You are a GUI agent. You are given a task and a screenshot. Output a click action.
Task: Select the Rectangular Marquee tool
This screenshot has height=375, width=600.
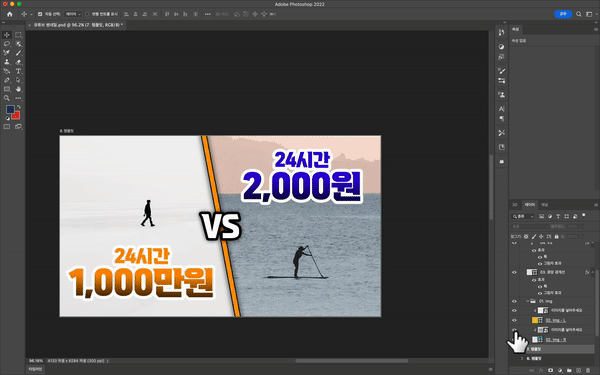18,35
